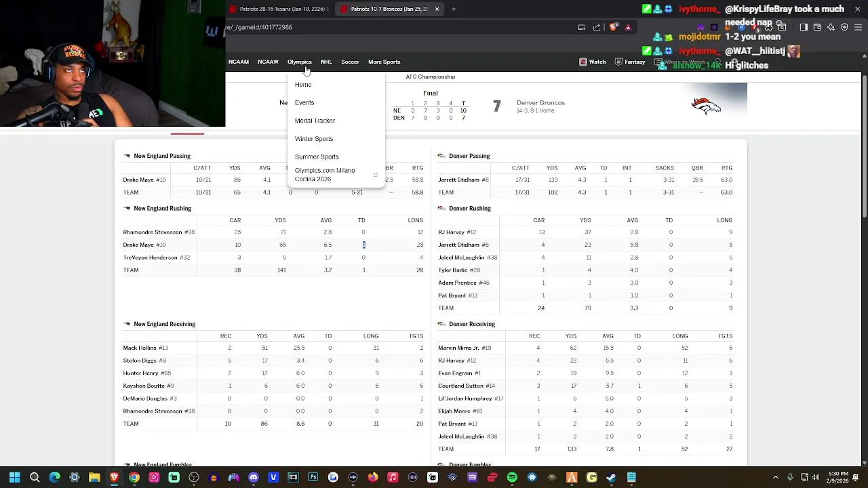Open Google Chrome from the taskbar
Screen dimensions: 868x488
point(134,477)
